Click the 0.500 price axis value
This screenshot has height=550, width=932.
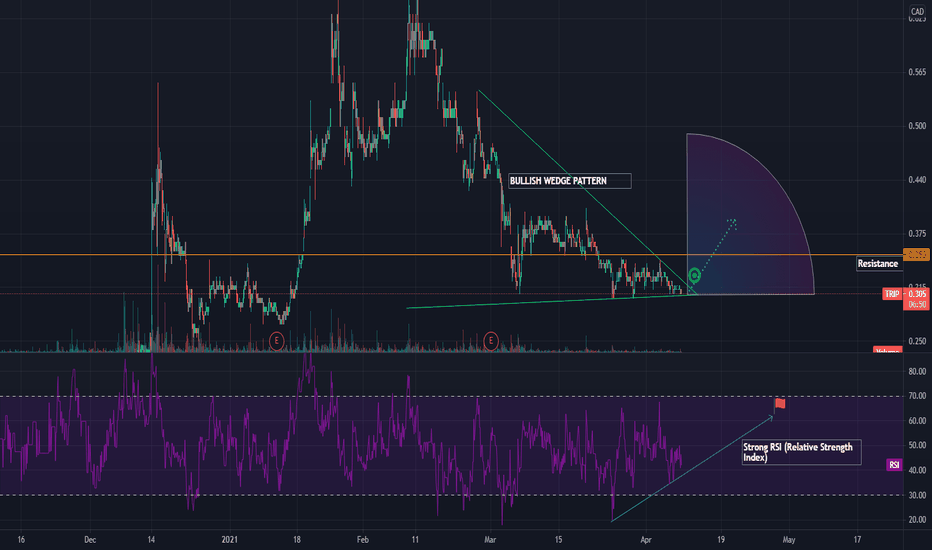tap(917, 126)
